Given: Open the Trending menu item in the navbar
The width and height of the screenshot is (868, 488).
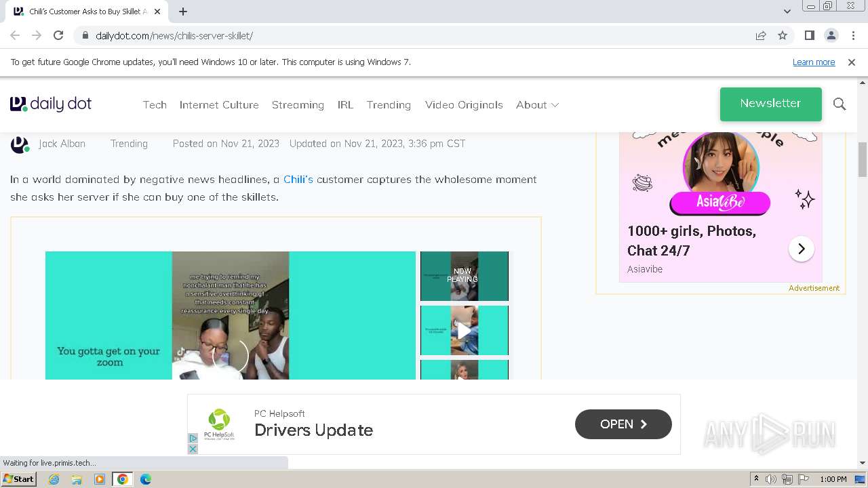Looking at the screenshot, I should [389, 104].
